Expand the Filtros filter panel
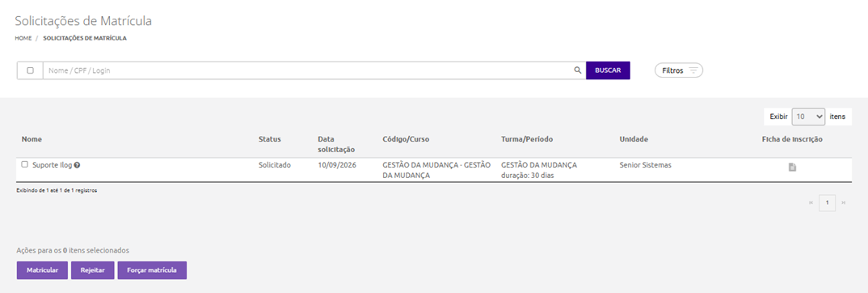Viewport: 868px width, 293px height. (679, 70)
